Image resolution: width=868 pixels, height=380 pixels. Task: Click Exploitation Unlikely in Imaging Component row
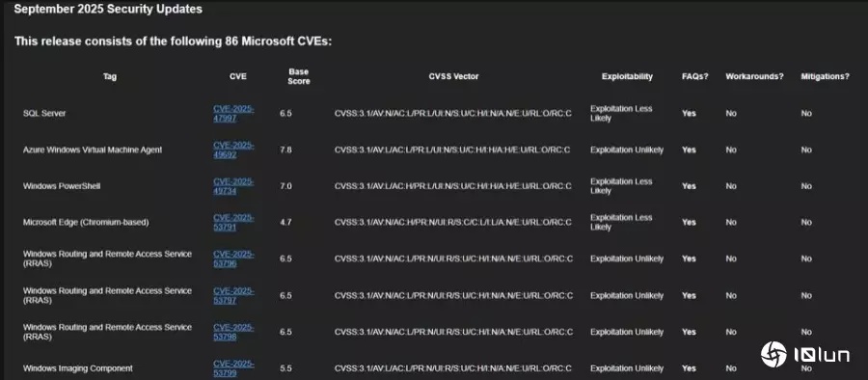[627, 368]
